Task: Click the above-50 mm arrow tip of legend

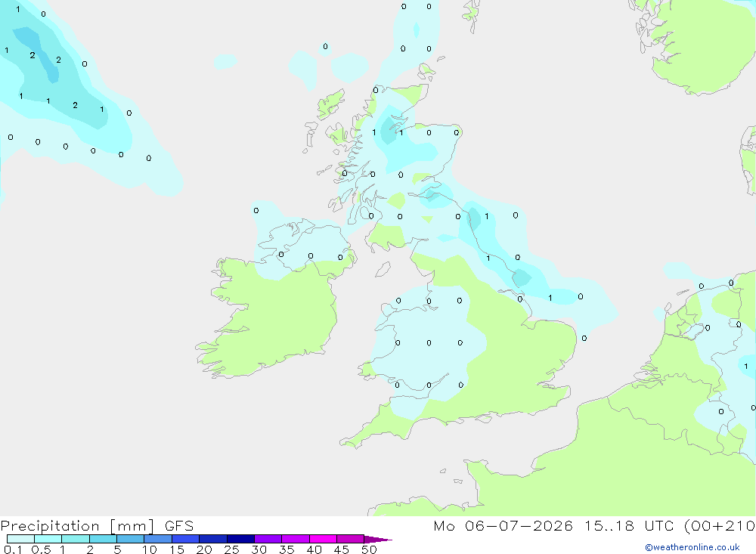Action: [x=378, y=539]
